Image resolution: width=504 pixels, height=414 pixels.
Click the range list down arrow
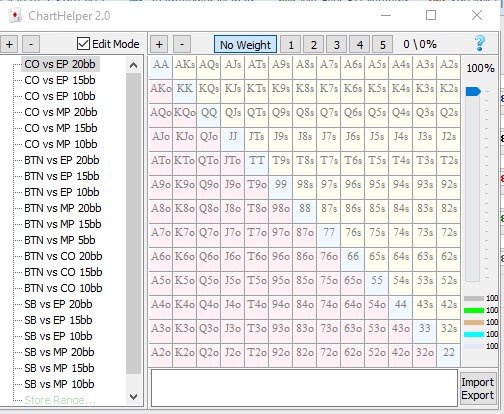click(x=133, y=397)
